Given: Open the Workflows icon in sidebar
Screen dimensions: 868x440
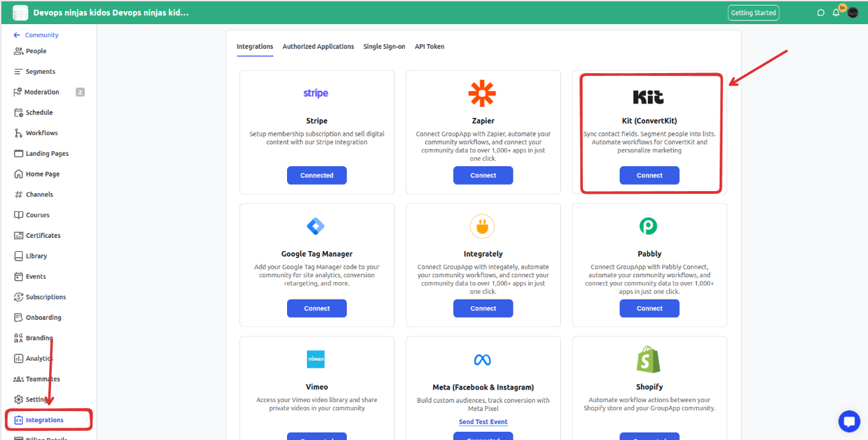Looking at the screenshot, I should pyautogui.click(x=19, y=133).
